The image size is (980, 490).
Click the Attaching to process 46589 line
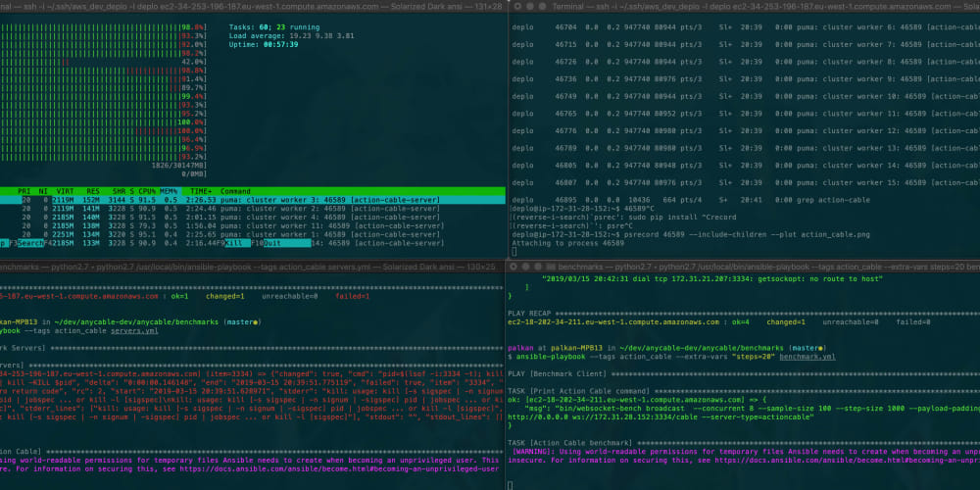tap(567, 243)
